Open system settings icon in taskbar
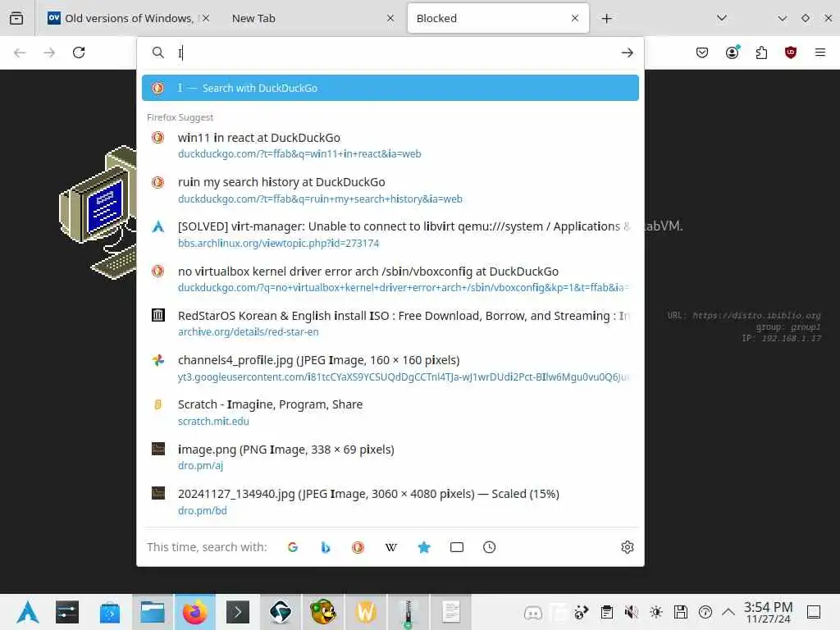 (67, 612)
